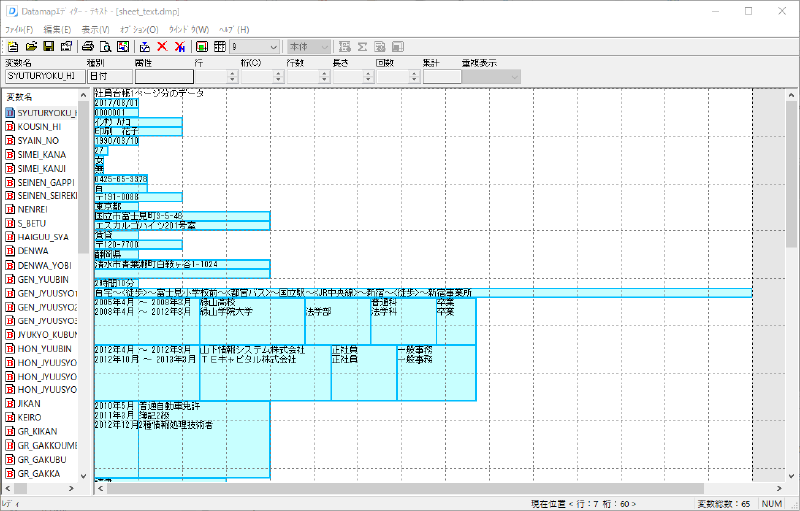Click the Print toolbar icon
This screenshot has height=511, width=800.
point(88,47)
